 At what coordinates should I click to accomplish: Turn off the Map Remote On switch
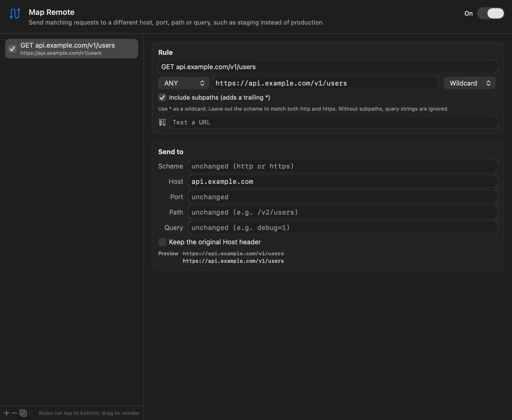pyautogui.click(x=491, y=13)
